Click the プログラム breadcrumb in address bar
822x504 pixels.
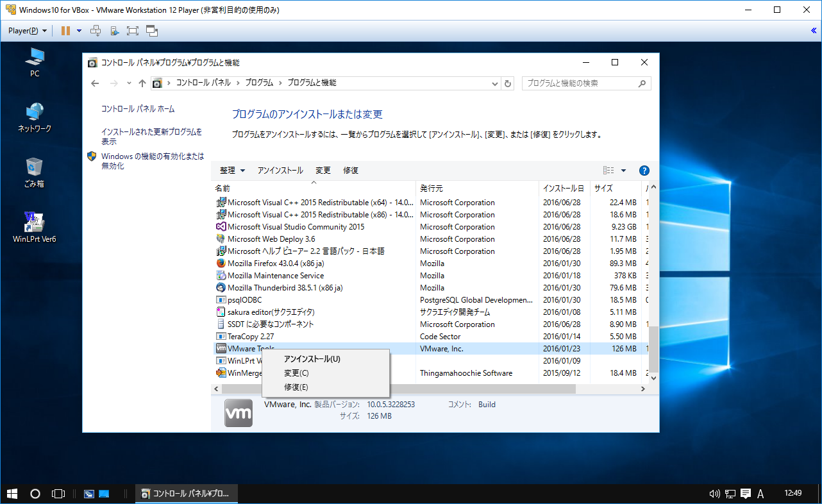tap(259, 83)
